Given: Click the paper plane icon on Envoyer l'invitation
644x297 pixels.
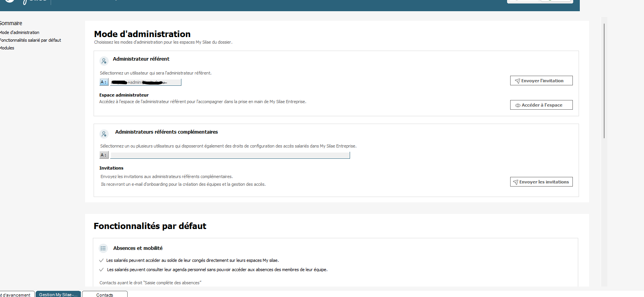Looking at the screenshot, I should (517, 81).
